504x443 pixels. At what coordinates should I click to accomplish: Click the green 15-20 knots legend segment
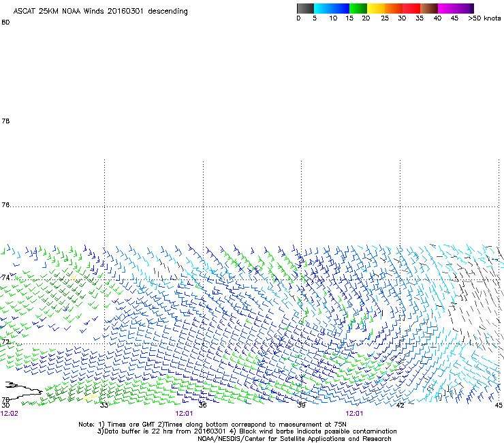(x=358, y=8)
